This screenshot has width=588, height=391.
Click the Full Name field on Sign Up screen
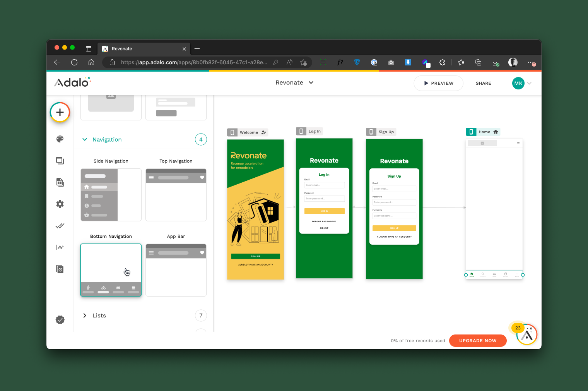[394, 216]
